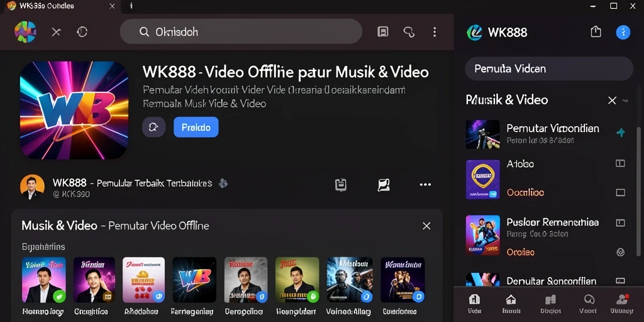Close the WK888 browser tab

[112, 6]
